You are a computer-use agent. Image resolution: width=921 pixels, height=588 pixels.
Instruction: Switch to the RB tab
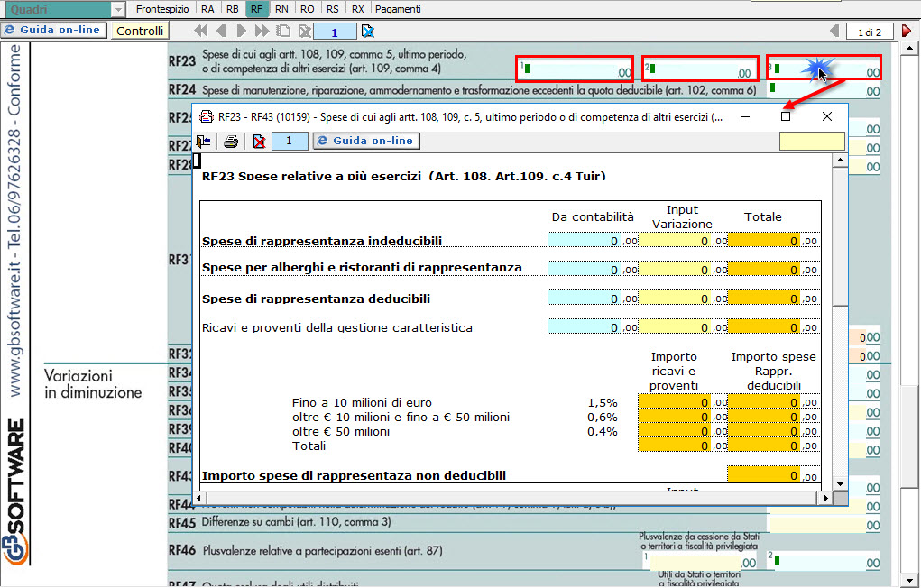point(233,9)
